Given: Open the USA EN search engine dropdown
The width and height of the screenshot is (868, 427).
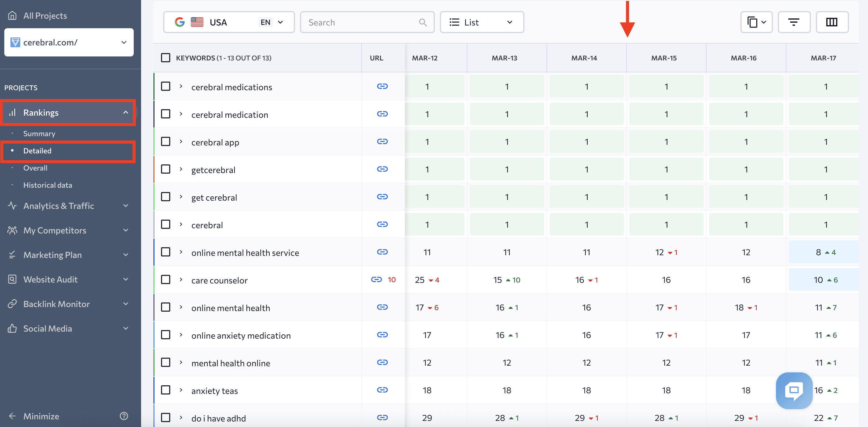Looking at the screenshot, I should [x=229, y=22].
